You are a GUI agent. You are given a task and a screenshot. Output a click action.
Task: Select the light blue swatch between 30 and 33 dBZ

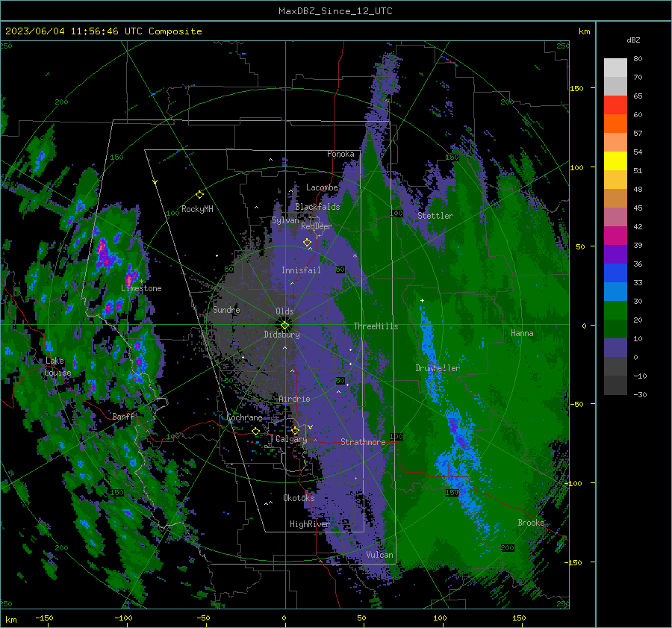(x=615, y=291)
